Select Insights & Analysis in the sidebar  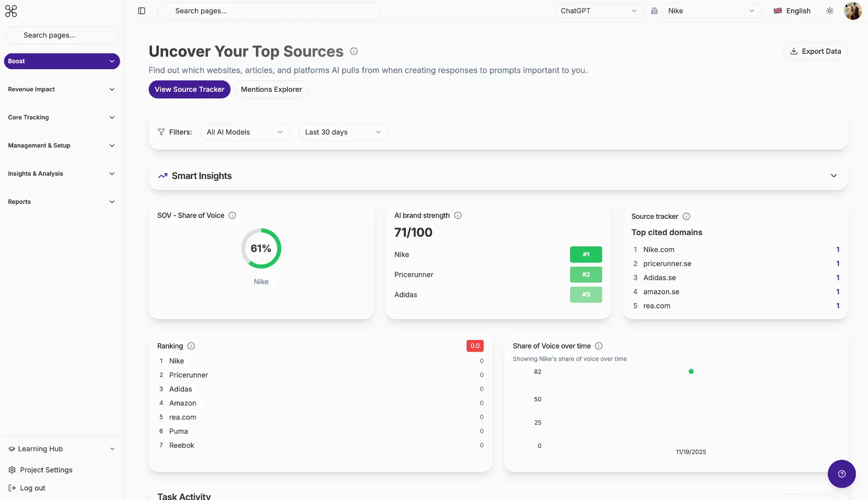(x=35, y=173)
